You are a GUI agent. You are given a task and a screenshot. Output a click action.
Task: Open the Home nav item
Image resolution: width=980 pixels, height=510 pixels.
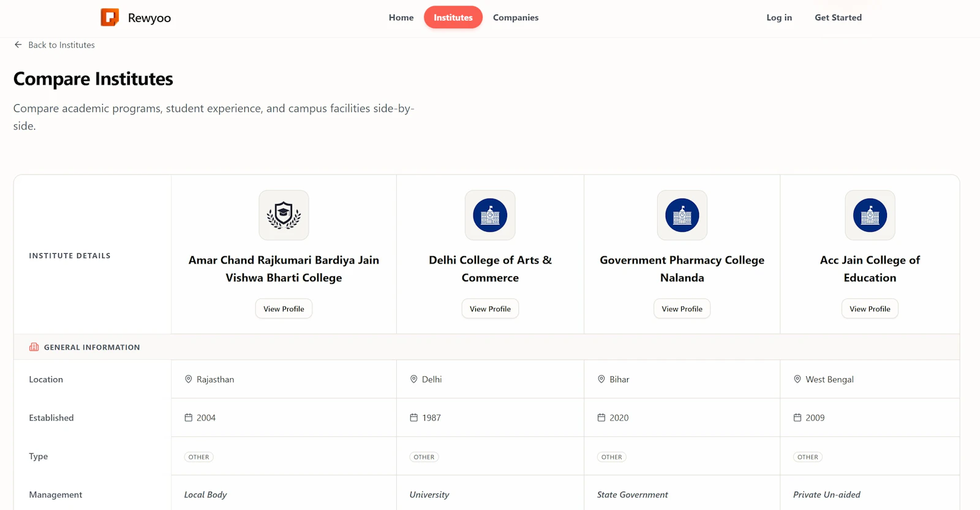tap(401, 17)
